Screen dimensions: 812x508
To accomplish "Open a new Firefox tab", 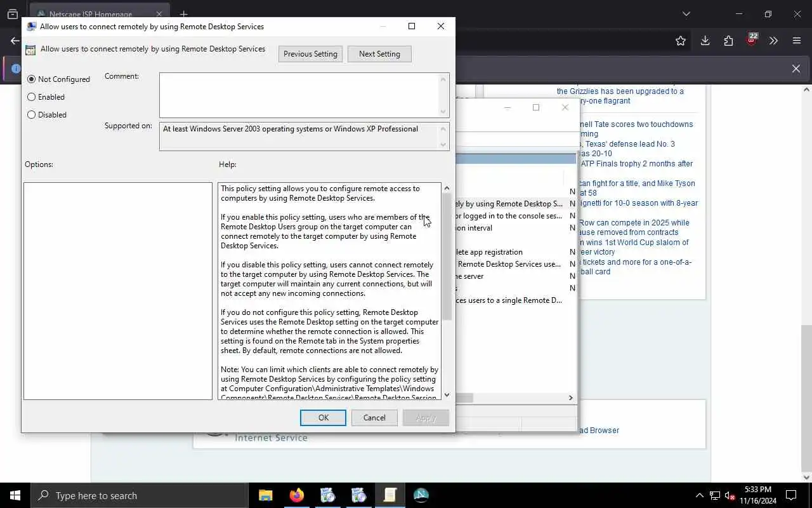I will (183, 14).
